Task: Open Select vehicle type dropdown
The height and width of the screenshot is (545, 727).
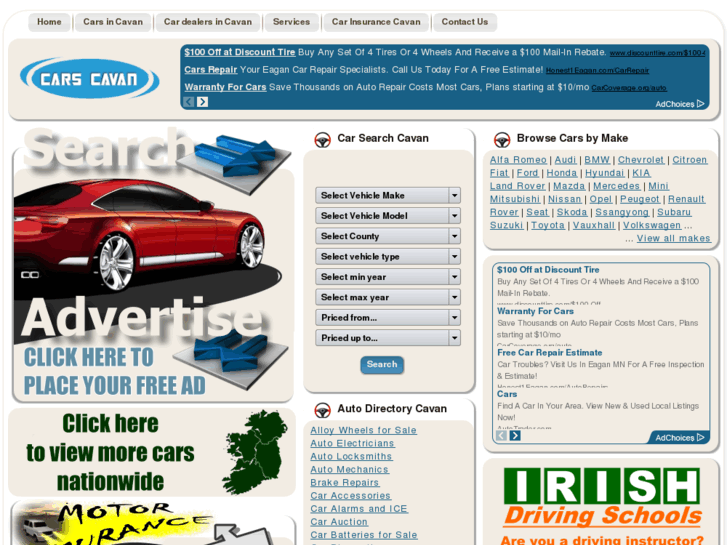Action: point(388,256)
